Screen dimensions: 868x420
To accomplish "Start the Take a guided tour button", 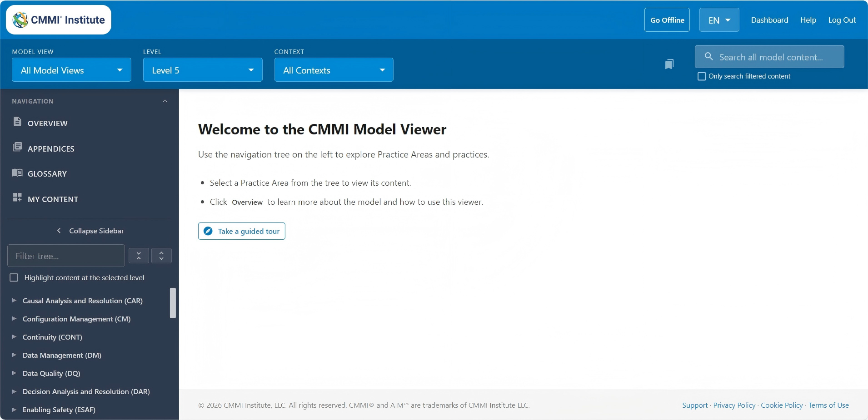I will pos(242,231).
